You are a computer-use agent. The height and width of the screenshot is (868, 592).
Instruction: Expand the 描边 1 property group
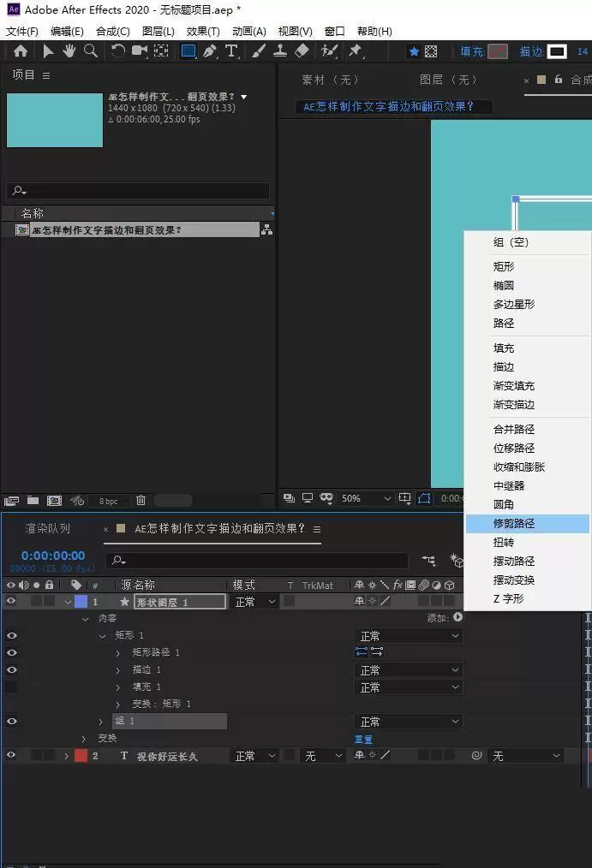[x=118, y=670]
